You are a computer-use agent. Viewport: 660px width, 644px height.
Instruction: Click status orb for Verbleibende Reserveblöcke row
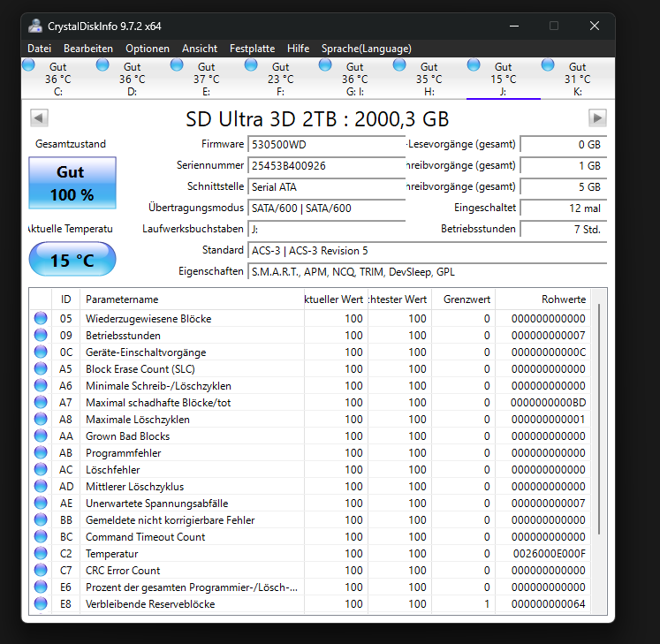coord(41,603)
